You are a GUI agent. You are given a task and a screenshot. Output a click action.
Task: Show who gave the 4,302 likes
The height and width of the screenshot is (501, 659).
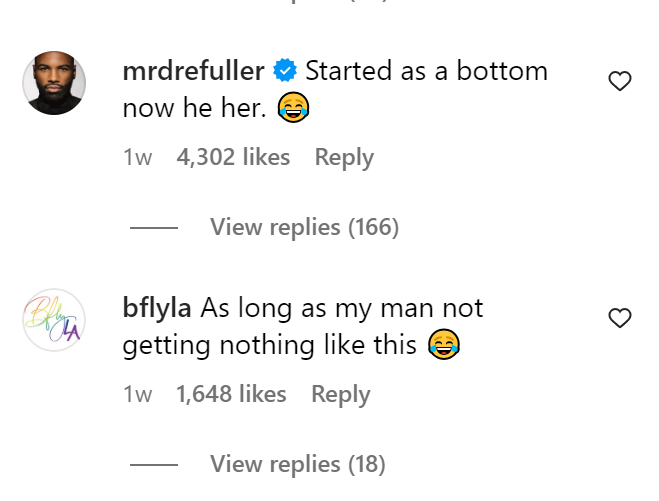pyautogui.click(x=233, y=157)
